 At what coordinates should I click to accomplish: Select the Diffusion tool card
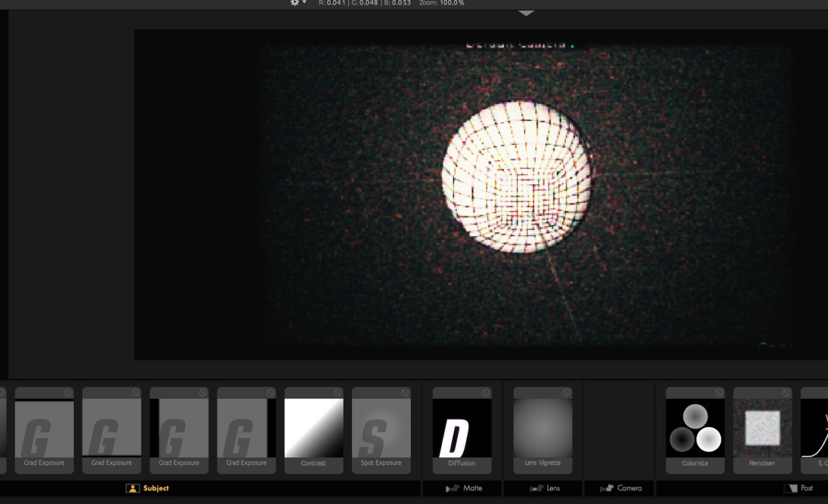click(x=462, y=430)
